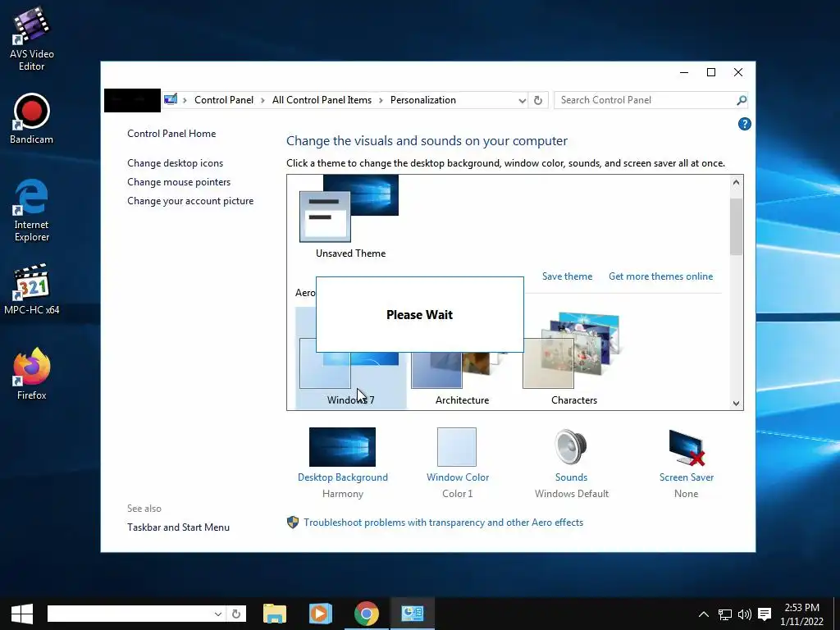Open the volume control in the tray

745,614
